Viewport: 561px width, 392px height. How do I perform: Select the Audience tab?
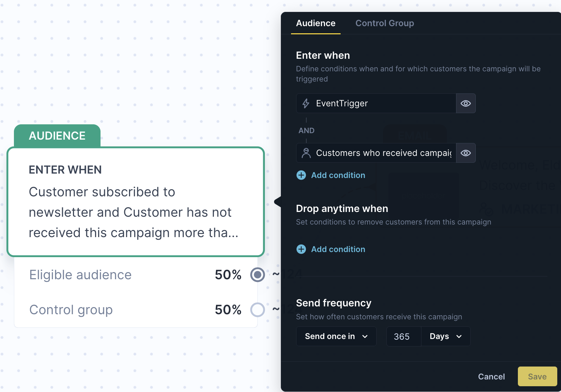click(x=315, y=23)
